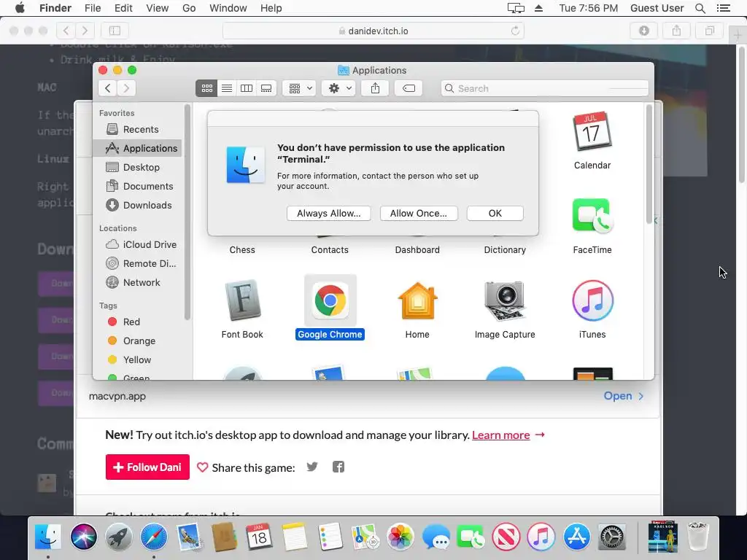The image size is (747, 560).
Task: Open the iTunes app in Applications
Action: [592, 300]
